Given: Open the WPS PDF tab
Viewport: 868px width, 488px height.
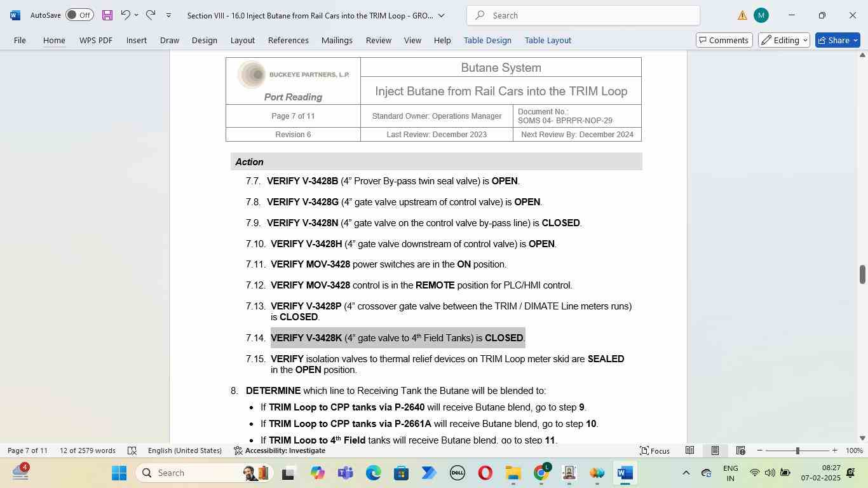Looking at the screenshot, I should 96,40.
